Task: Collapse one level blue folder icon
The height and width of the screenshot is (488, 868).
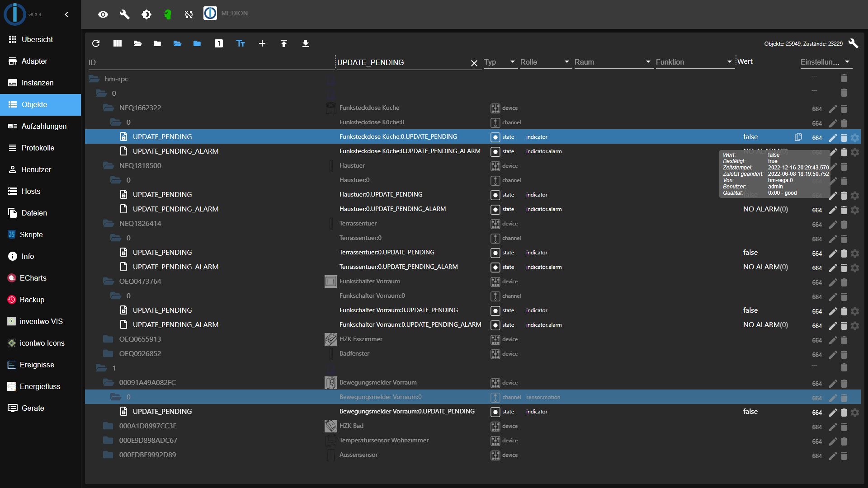Action: [x=197, y=43]
